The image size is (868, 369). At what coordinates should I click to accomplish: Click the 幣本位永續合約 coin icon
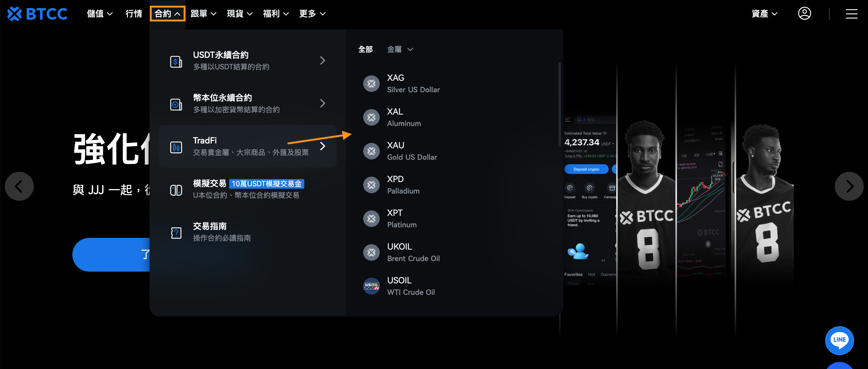tap(176, 104)
